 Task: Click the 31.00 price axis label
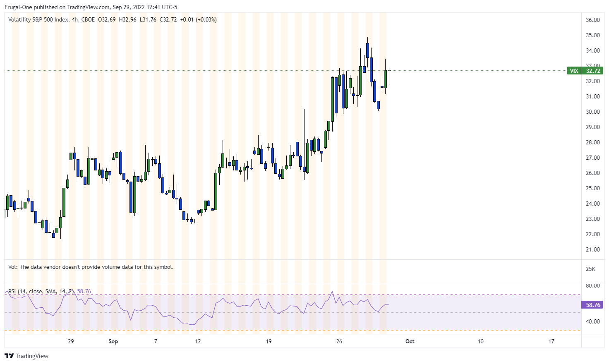[x=593, y=96]
